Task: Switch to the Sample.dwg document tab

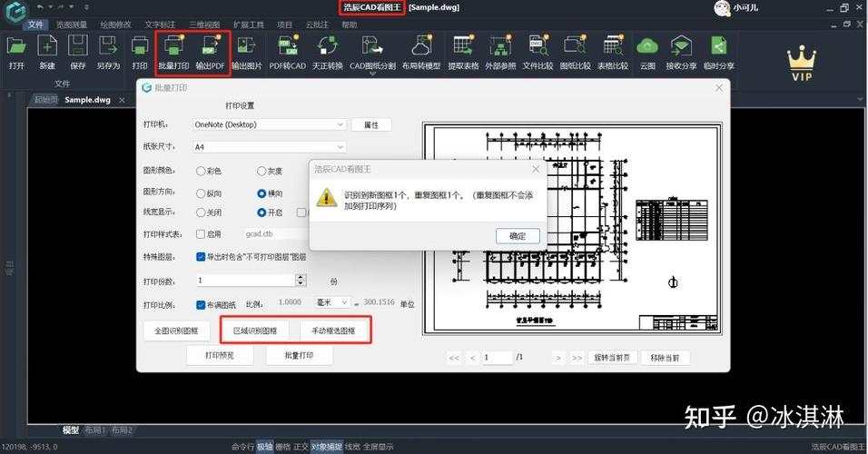Action: click(x=87, y=100)
